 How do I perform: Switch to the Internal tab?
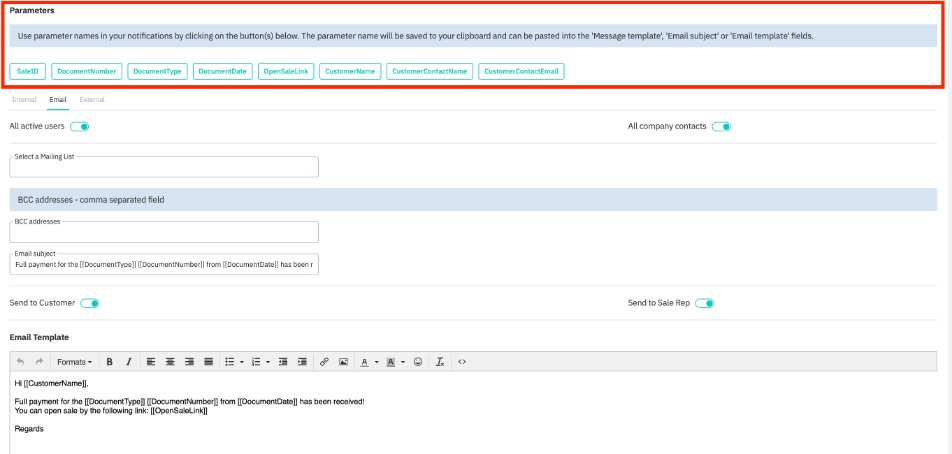click(24, 100)
